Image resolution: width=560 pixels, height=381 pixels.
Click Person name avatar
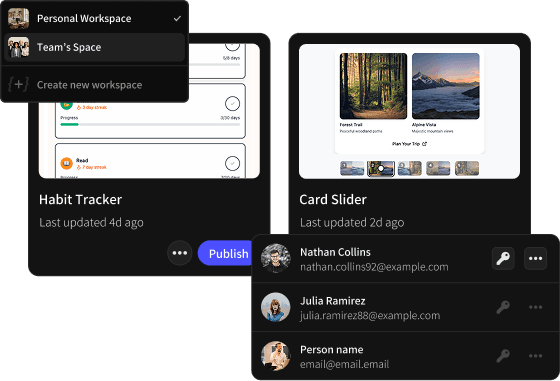(275, 356)
